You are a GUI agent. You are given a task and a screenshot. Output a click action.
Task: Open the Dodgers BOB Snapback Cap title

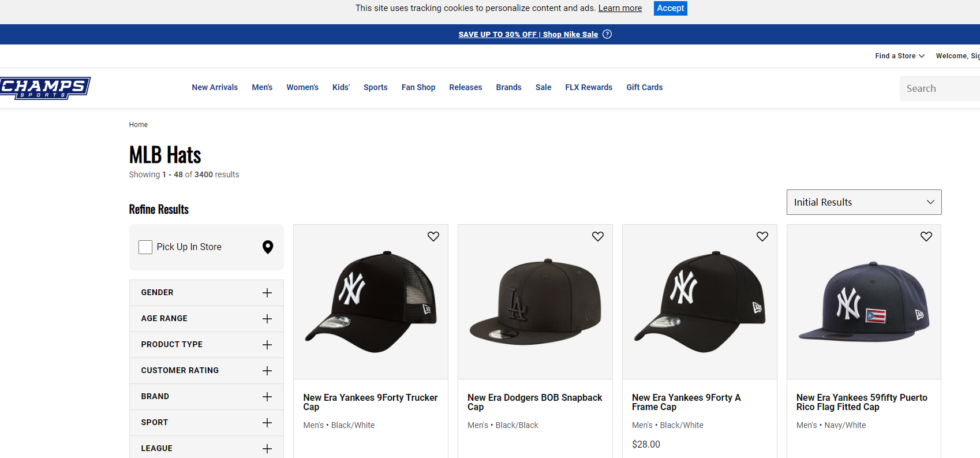(535, 402)
